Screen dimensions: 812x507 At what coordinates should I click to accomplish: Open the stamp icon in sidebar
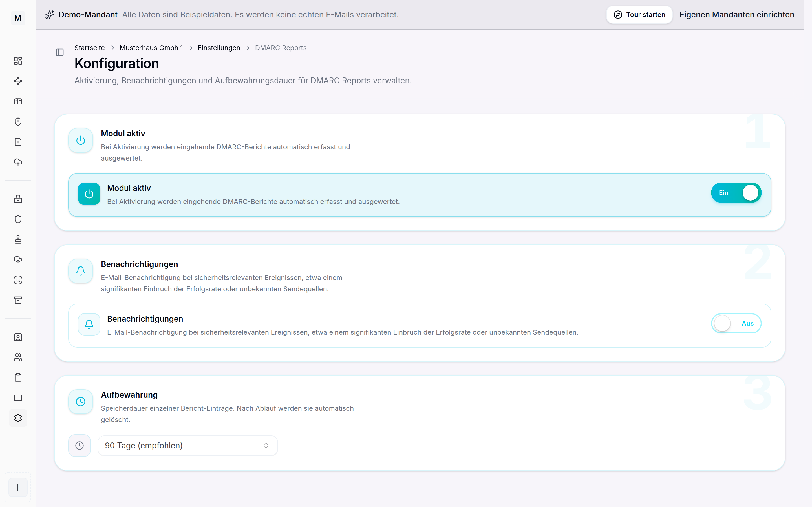(18, 239)
